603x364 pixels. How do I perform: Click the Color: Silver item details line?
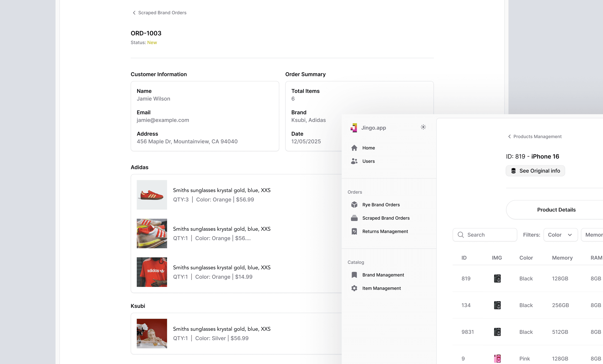[x=210, y=338]
